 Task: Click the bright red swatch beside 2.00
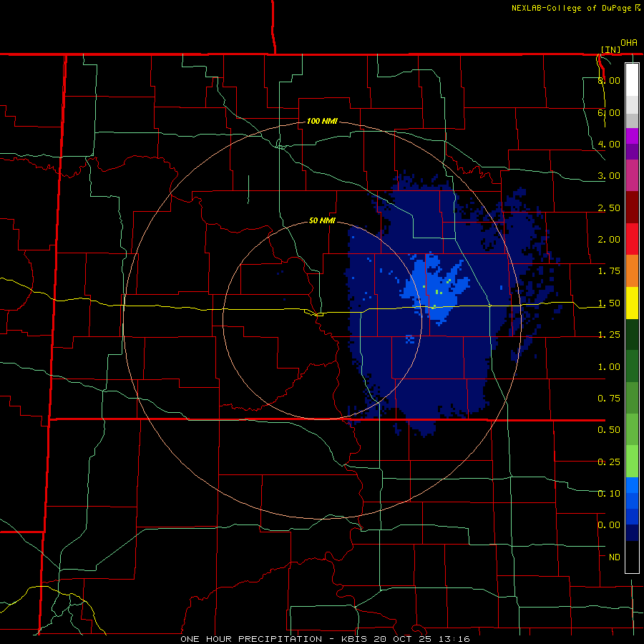[x=632, y=239]
